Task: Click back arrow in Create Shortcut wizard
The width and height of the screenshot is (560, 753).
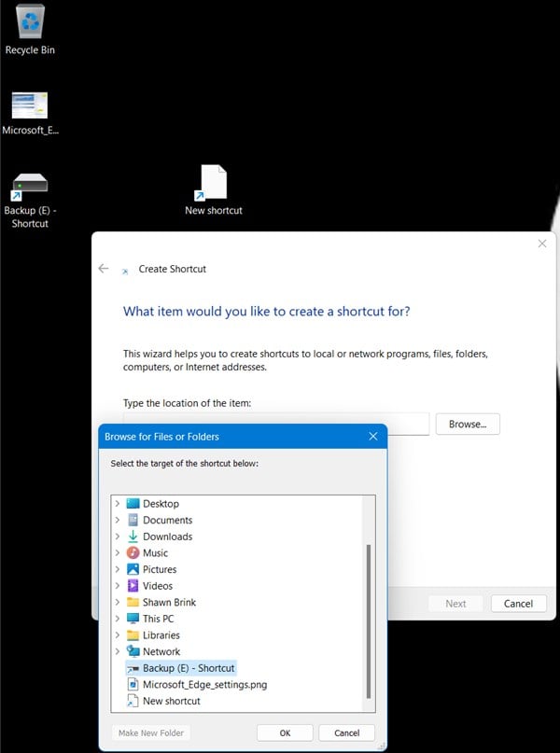Action: click(104, 269)
